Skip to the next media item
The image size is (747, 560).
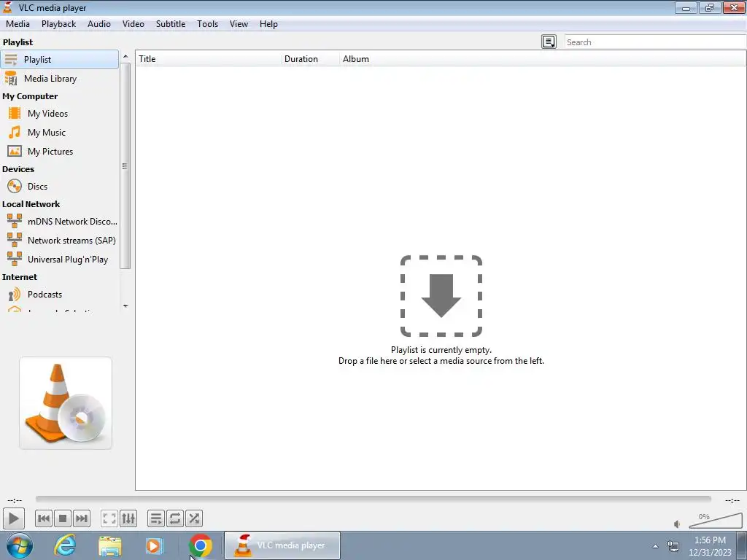pyautogui.click(x=82, y=518)
